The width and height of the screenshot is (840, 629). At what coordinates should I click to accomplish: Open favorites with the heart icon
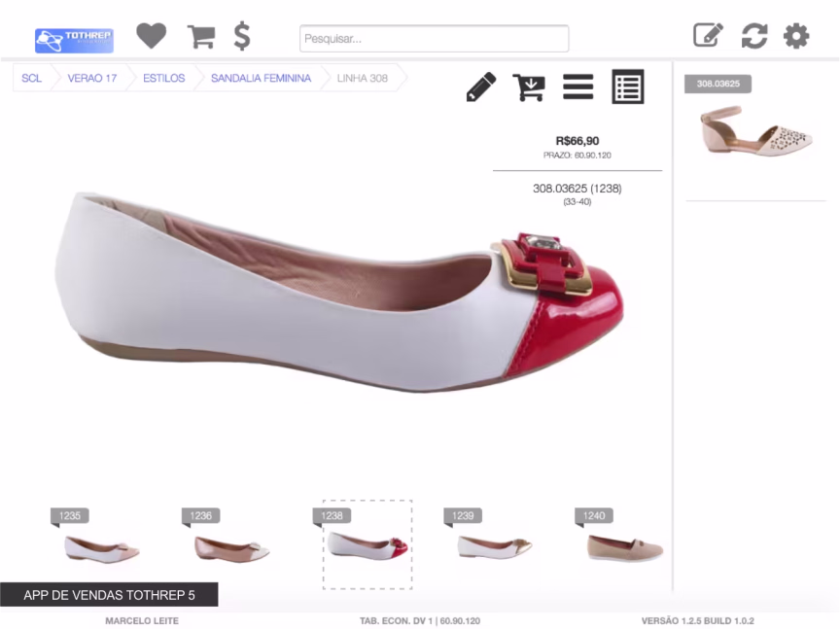(x=151, y=37)
